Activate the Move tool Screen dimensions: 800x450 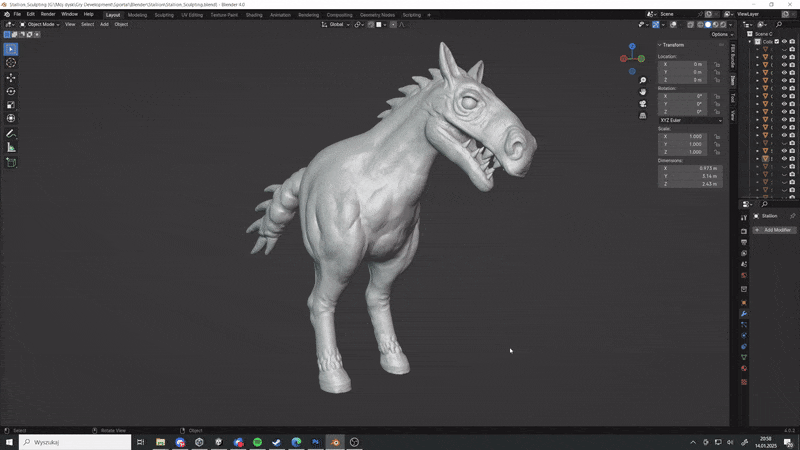11,78
